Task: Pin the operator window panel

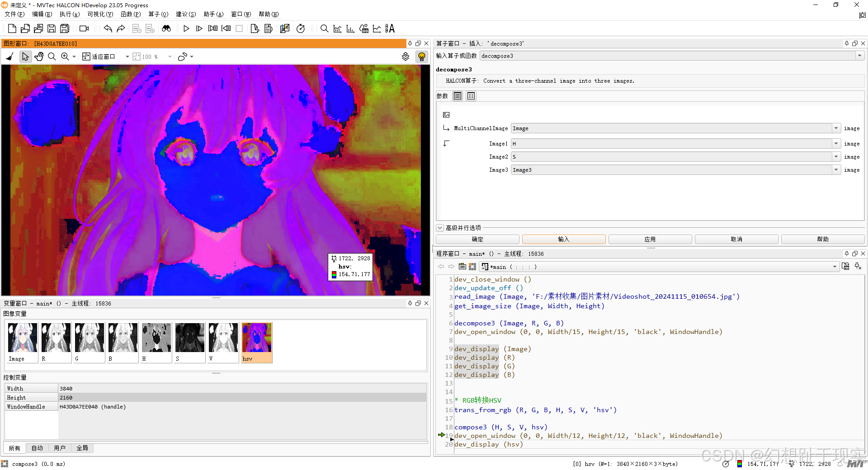Action: 847,43
